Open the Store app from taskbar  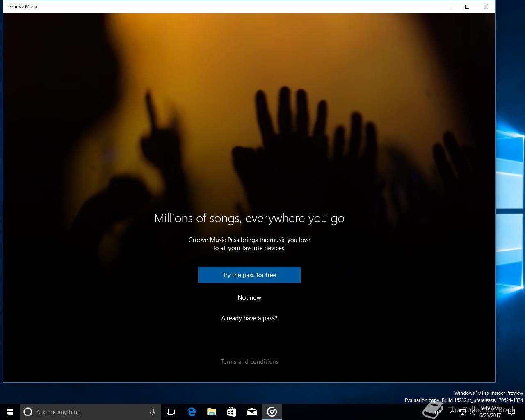(231, 412)
